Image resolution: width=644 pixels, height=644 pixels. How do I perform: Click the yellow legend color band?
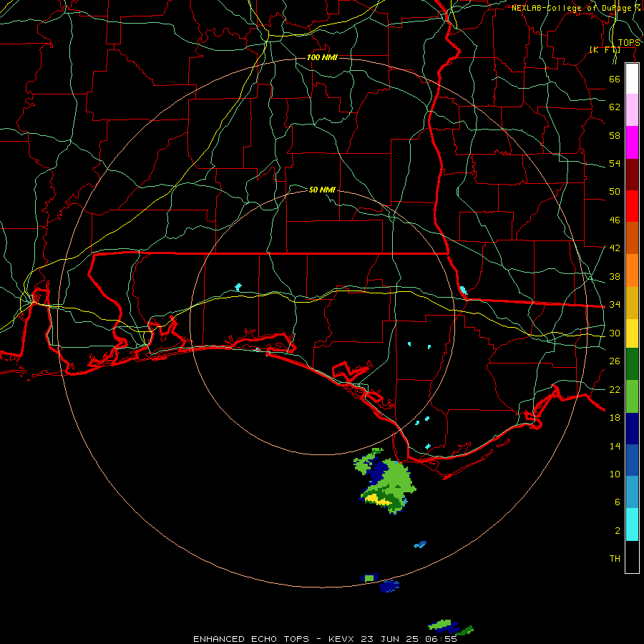pos(632,333)
